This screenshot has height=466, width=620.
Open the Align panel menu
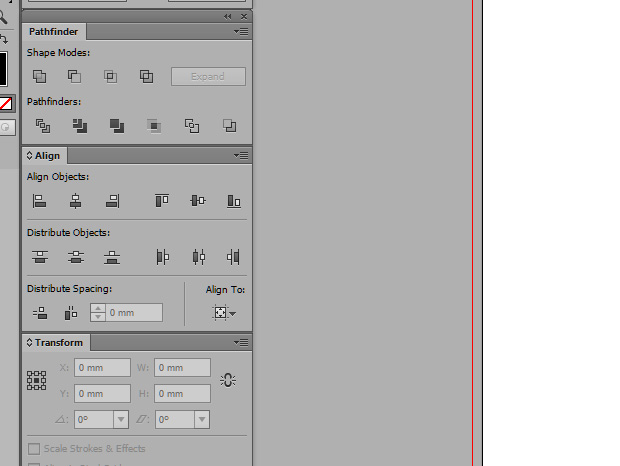point(241,156)
